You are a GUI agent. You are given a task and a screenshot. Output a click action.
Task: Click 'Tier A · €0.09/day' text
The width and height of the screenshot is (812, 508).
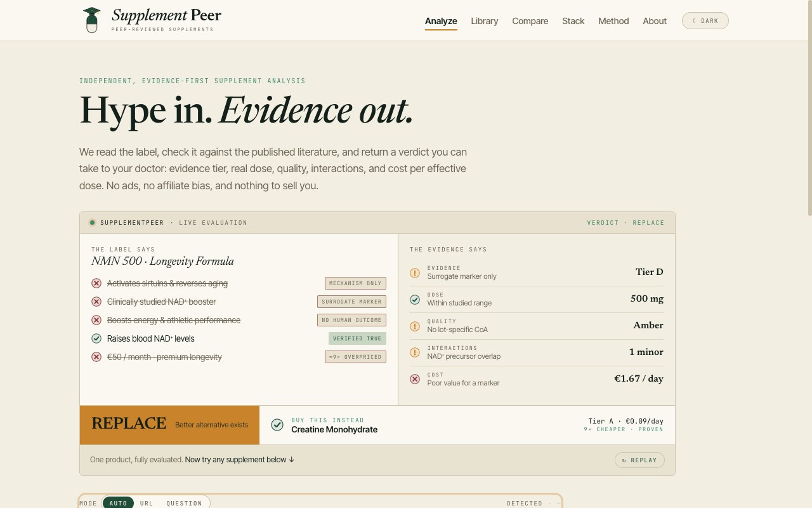625,421
